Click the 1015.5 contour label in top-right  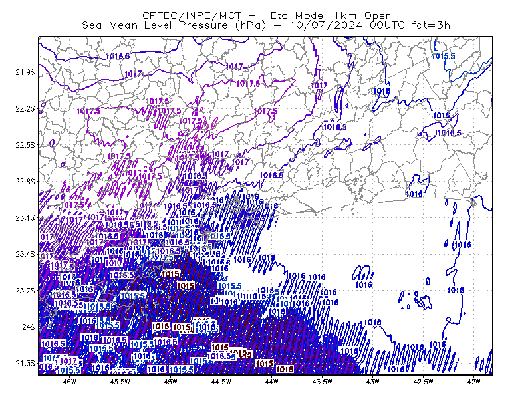pyautogui.click(x=443, y=56)
